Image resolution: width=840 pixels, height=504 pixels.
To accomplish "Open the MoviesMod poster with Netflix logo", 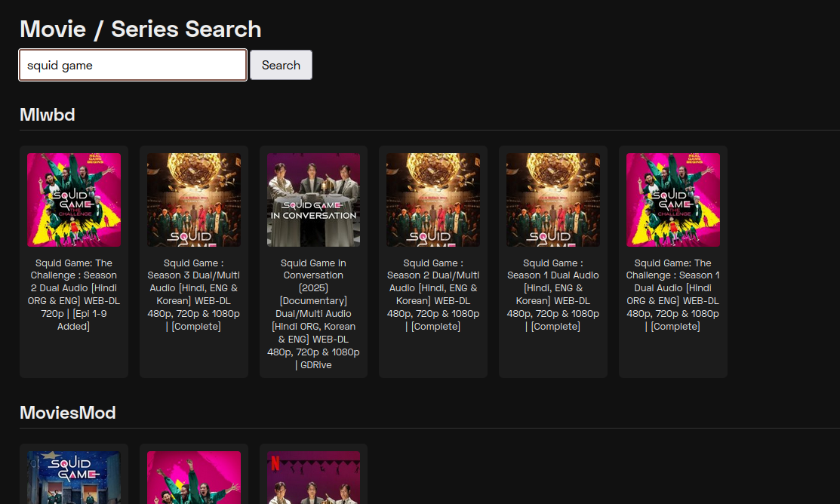I will 313,478.
